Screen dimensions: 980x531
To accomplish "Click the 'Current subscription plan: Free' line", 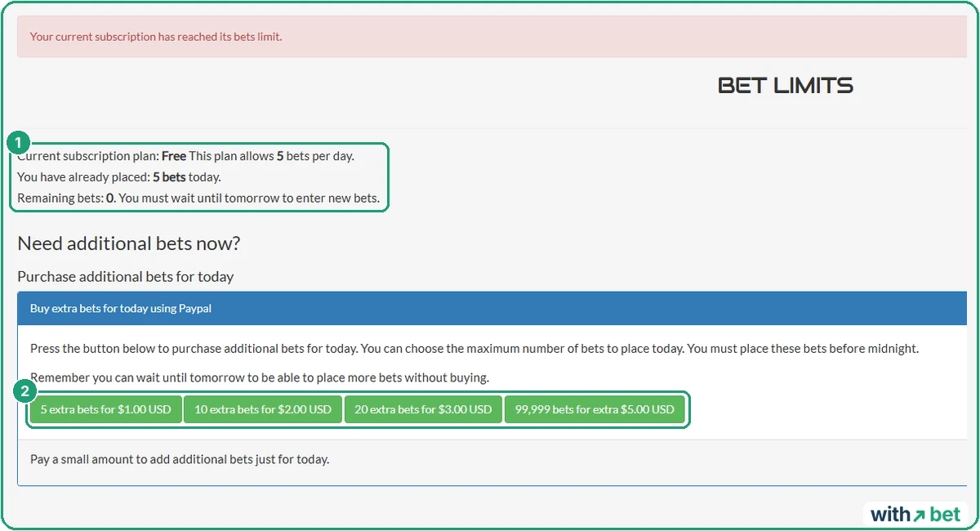I will 186,155.
